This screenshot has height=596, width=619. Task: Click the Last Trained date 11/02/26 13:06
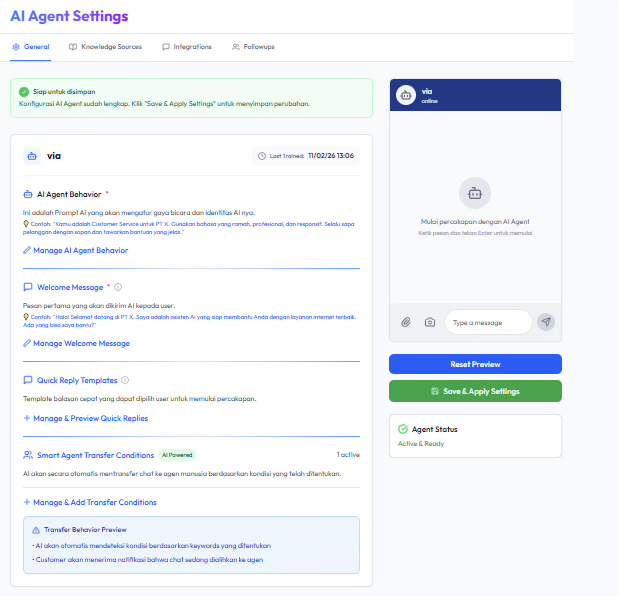click(x=331, y=156)
